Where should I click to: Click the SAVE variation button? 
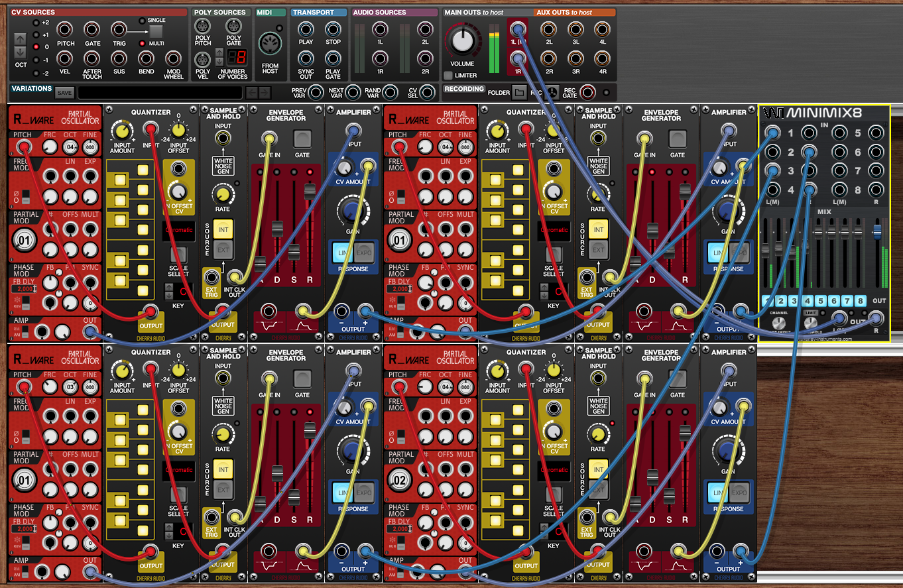(64, 93)
